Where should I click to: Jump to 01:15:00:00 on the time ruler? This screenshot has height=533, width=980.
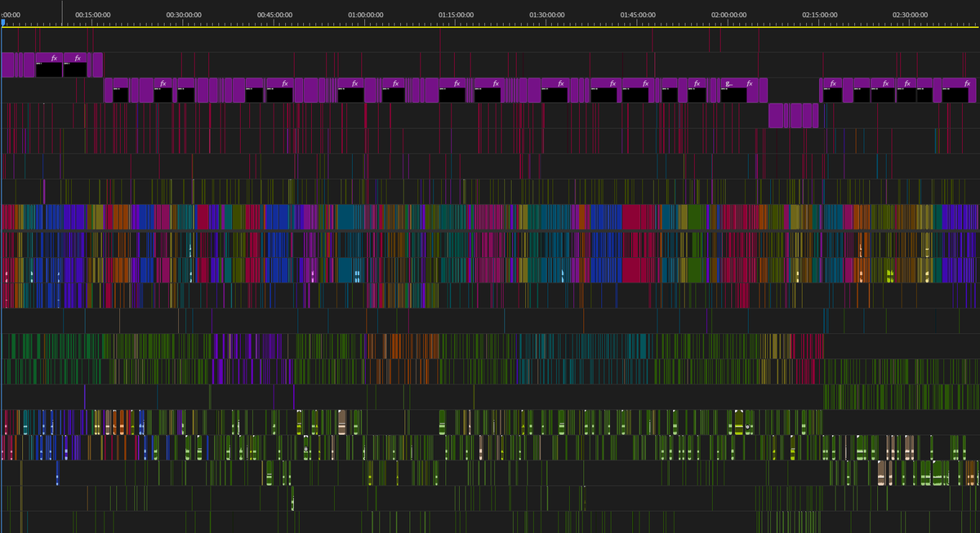tap(456, 15)
